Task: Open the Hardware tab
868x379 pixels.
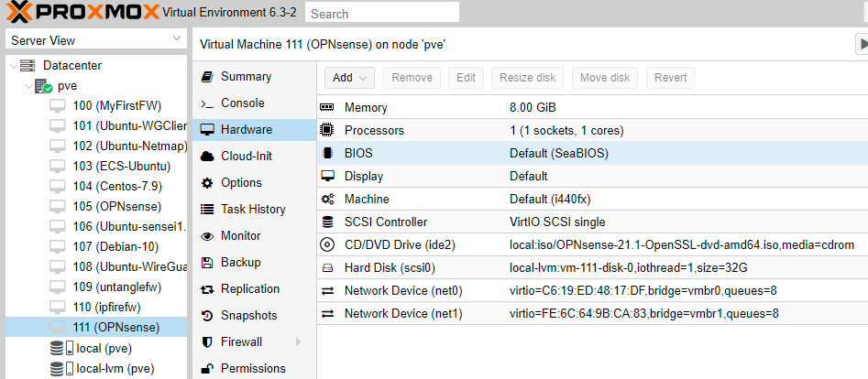Action: tap(254, 130)
